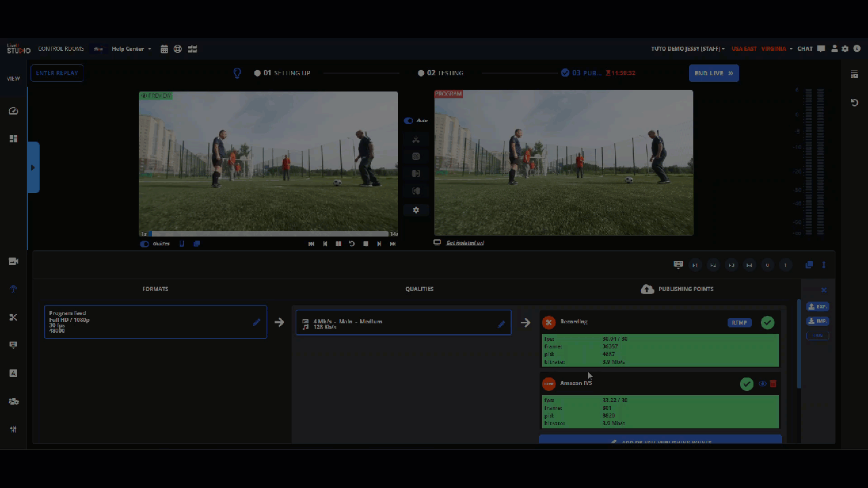Expand the blue left side panel arrow
This screenshot has height=488, width=868.
click(x=33, y=167)
